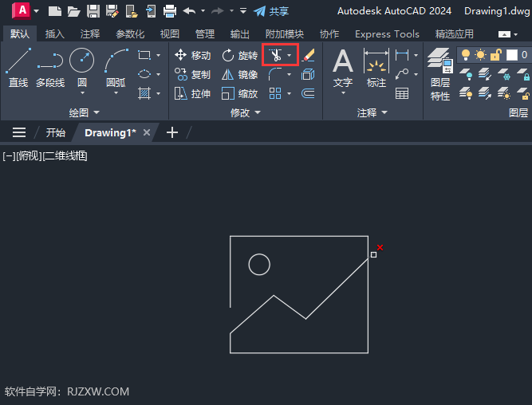Screen dimensions: 532x405
Task: Save the drawing with the floppy icon
Action: (x=93, y=11)
